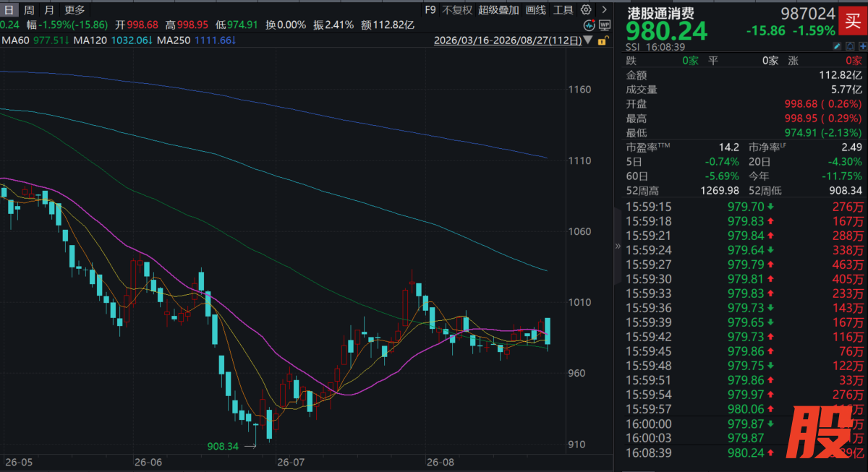Image resolution: width=868 pixels, height=472 pixels.
Task: Click the 52周高 1269.98 value
Action: click(721, 190)
